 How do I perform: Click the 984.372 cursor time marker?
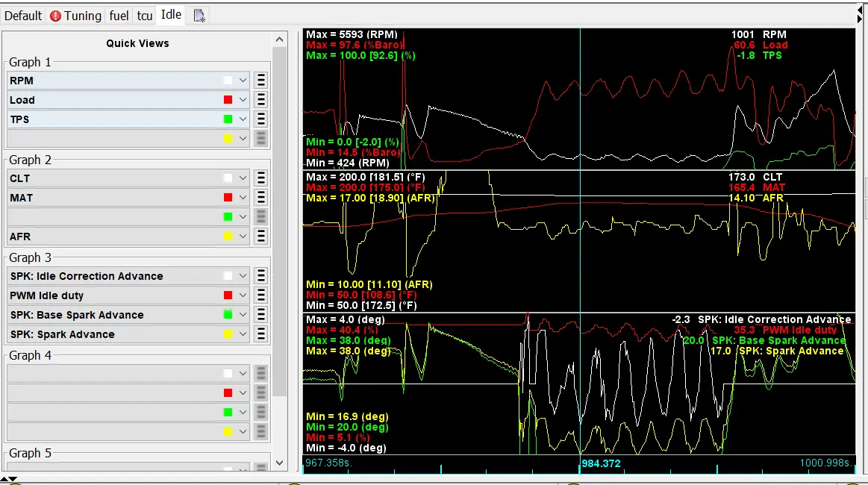pyautogui.click(x=601, y=463)
